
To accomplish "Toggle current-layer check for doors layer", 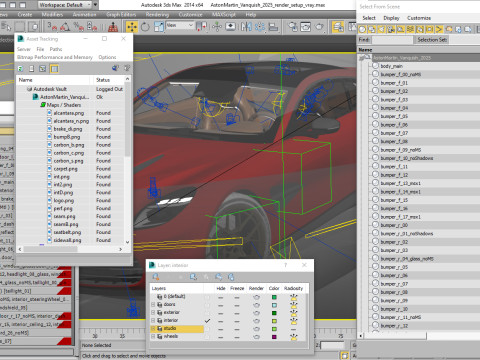I will click(x=207, y=305).
